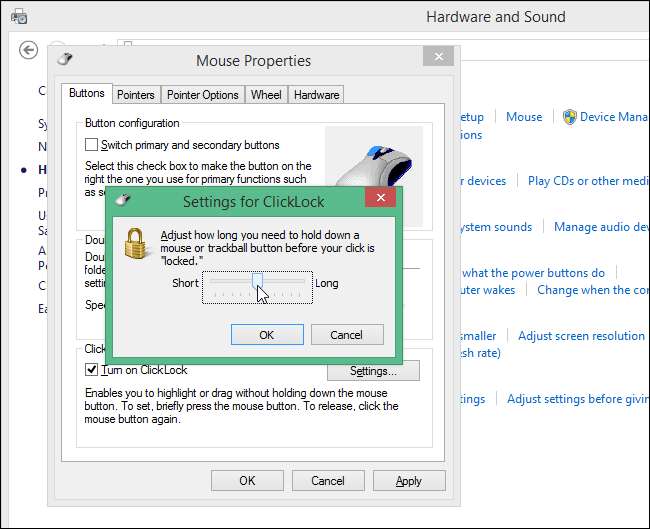Viewport: 650px width, 529px height.
Task: Open Adjust screen resolution link
Action: pos(581,336)
